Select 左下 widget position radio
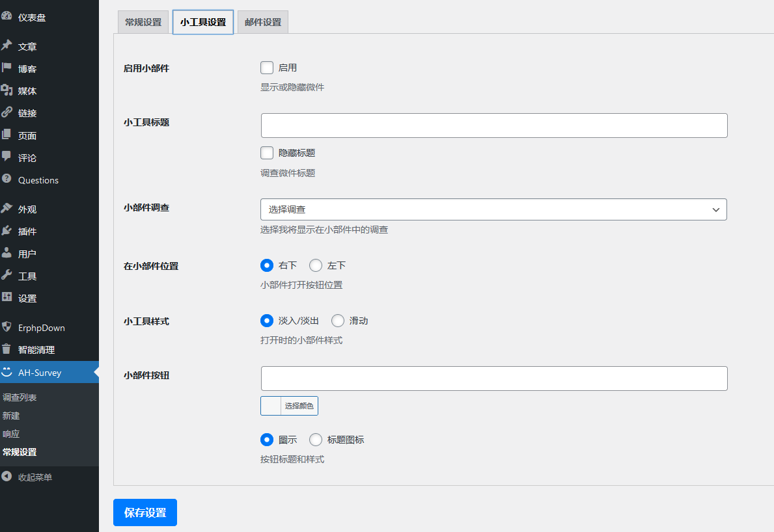The image size is (774, 532). (316, 265)
